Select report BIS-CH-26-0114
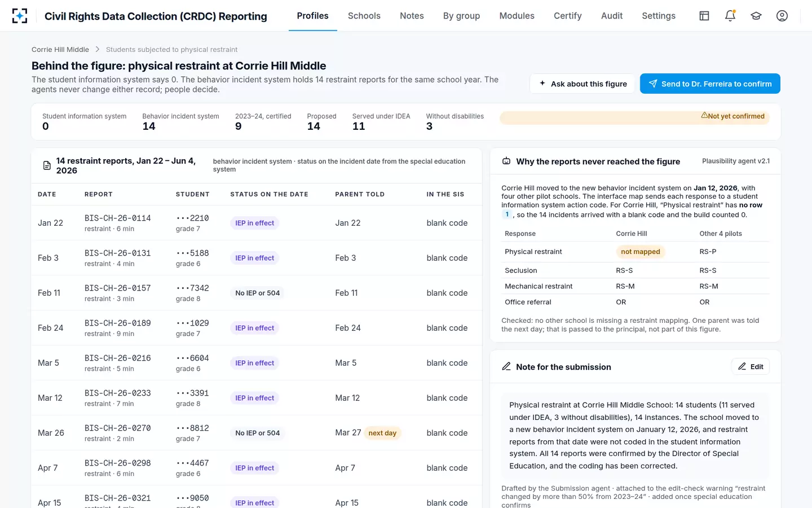812x508 pixels. tap(118, 218)
